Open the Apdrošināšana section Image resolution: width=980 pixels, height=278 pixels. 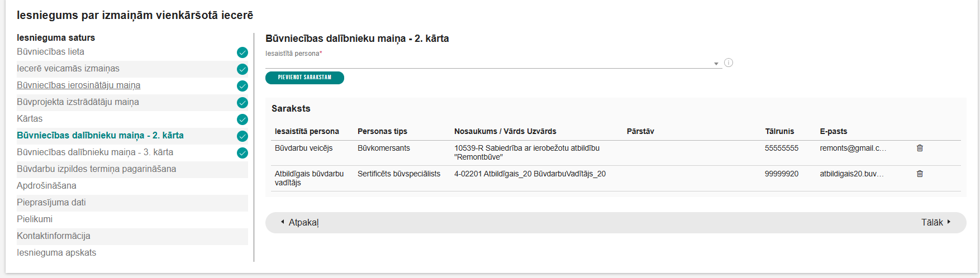tap(46, 186)
